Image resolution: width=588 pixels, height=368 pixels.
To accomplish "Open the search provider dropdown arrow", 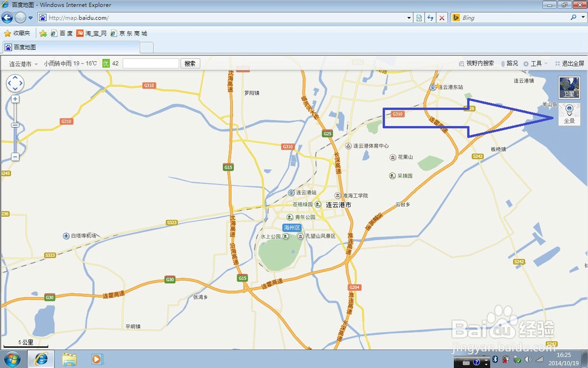I will pyautogui.click(x=583, y=17).
